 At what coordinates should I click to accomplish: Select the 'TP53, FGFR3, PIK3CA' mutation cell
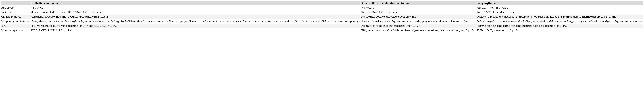[x=51, y=30]
